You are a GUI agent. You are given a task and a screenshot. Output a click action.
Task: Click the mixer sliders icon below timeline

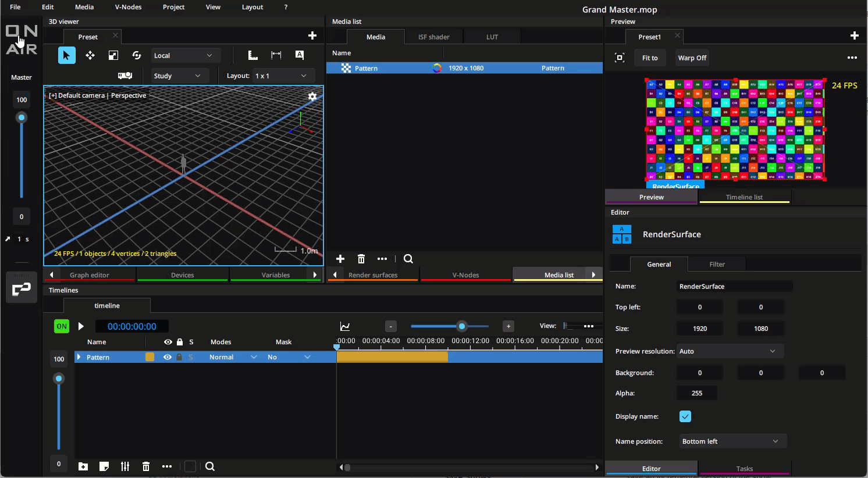[125, 466]
